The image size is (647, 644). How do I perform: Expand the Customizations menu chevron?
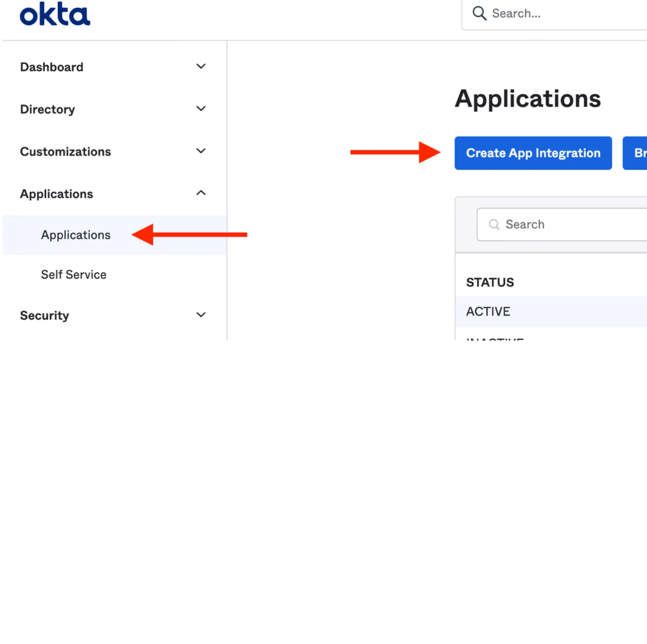[201, 151]
